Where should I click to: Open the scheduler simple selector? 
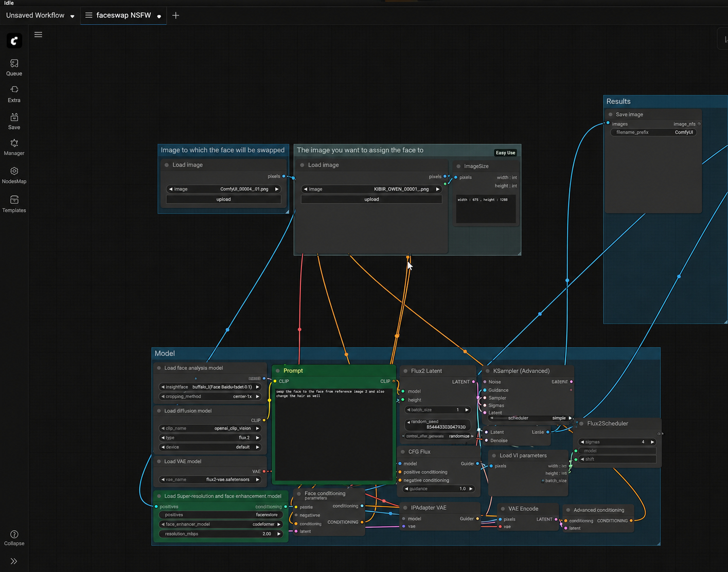click(531, 418)
